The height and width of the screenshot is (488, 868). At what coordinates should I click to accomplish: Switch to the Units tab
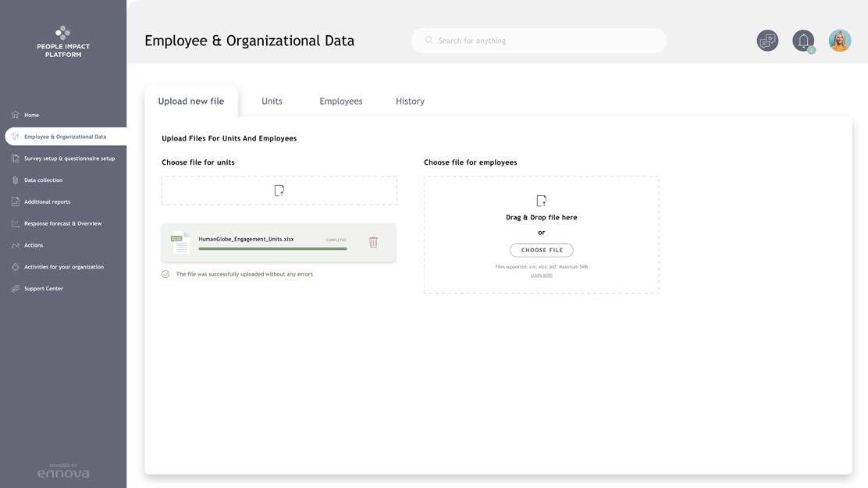coord(272,102)
